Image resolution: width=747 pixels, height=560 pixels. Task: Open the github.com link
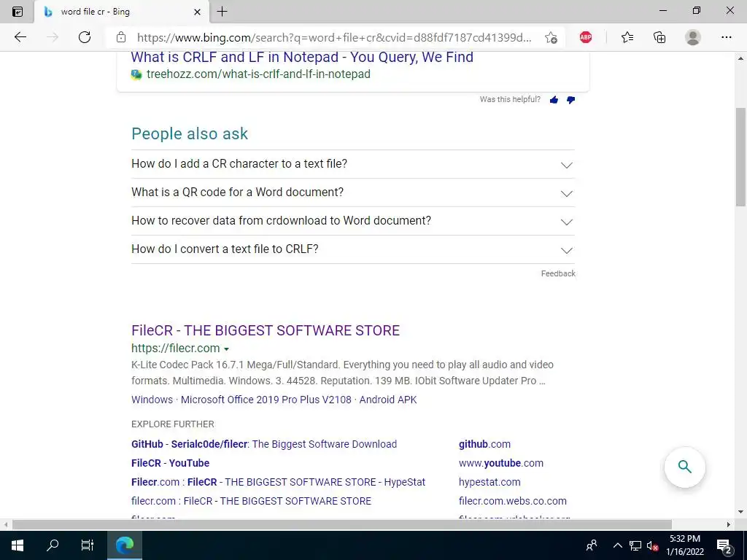484,444
